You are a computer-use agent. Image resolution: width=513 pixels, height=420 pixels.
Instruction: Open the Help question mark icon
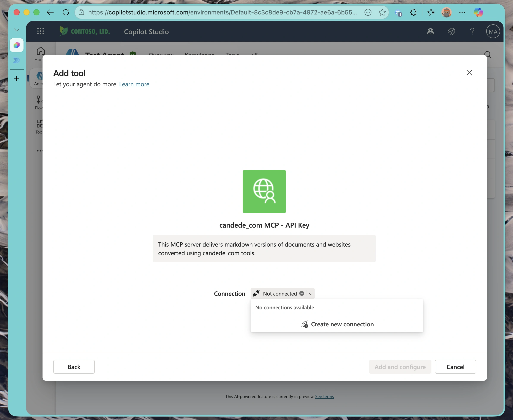(472, 31)
